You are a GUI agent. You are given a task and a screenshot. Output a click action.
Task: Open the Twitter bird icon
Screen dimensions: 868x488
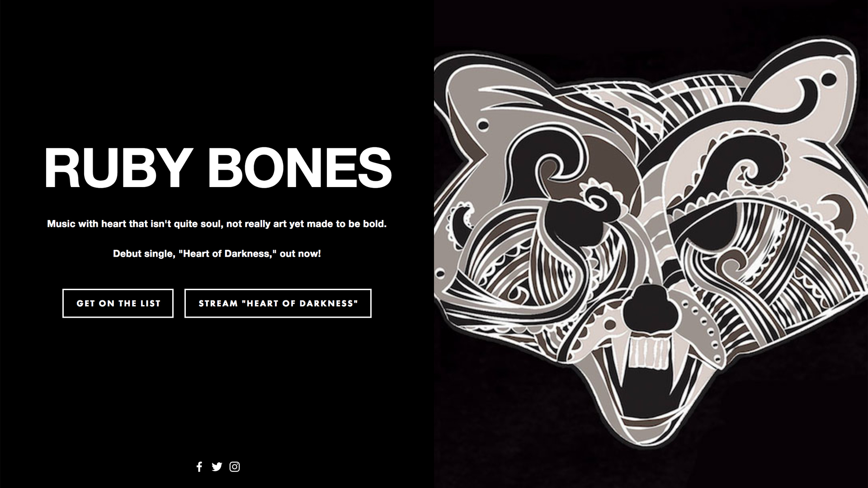217,467
